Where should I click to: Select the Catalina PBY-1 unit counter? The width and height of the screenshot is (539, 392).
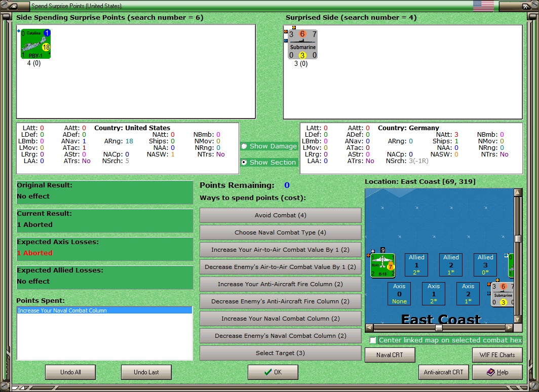coord(36,44)
